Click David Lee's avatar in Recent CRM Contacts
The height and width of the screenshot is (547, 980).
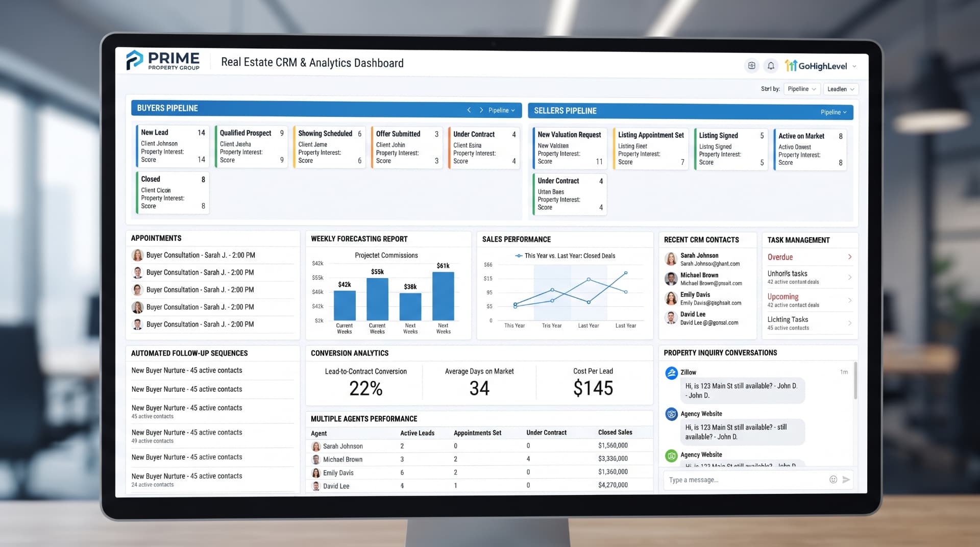671,318
